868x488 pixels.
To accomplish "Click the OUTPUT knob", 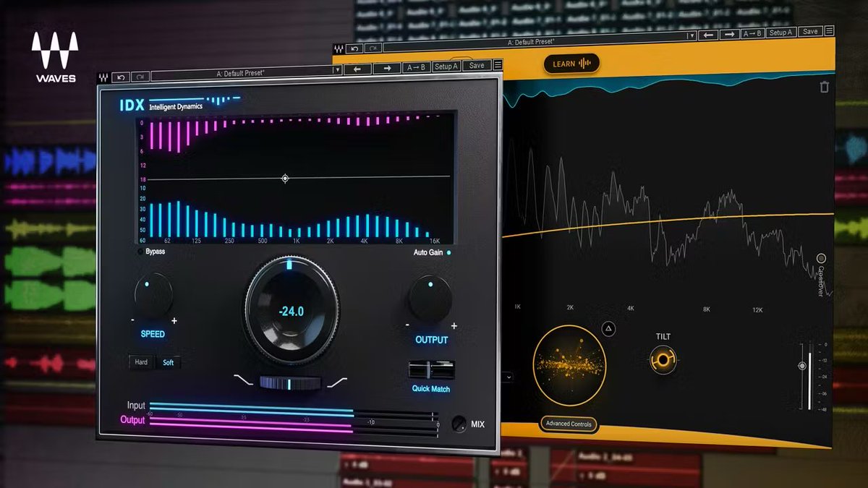I will click(x=430, y=298).
